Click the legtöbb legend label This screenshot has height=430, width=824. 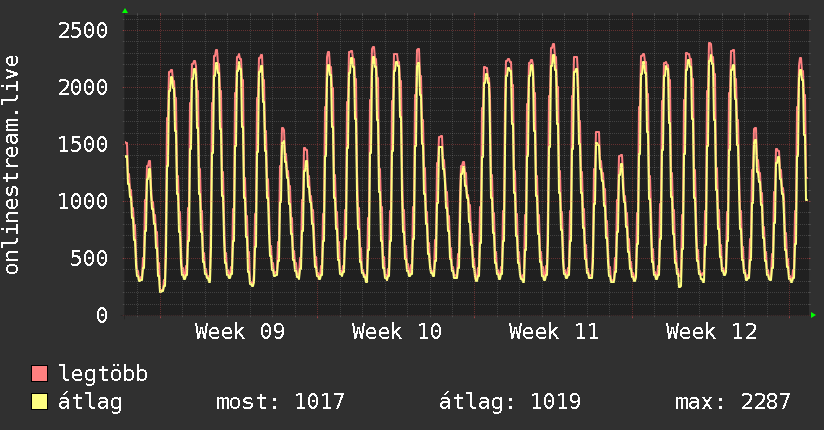tap(103, 374)
